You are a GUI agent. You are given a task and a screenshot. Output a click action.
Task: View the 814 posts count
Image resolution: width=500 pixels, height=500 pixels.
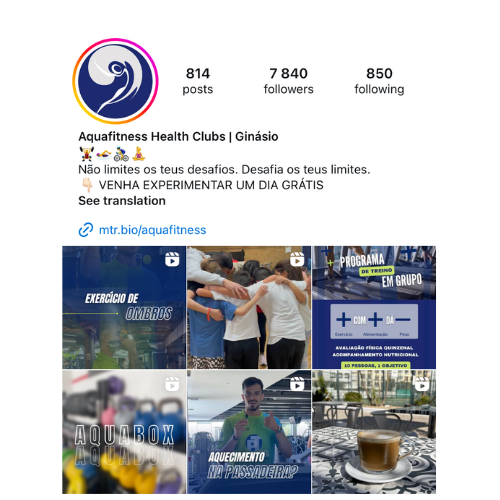tap(198, 81)
